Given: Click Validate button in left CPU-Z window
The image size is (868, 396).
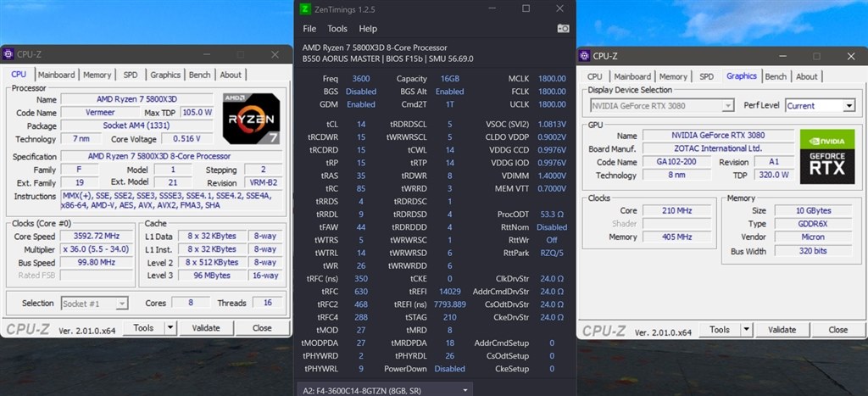Looking at the screenshot, I should [x=206, y=328].
